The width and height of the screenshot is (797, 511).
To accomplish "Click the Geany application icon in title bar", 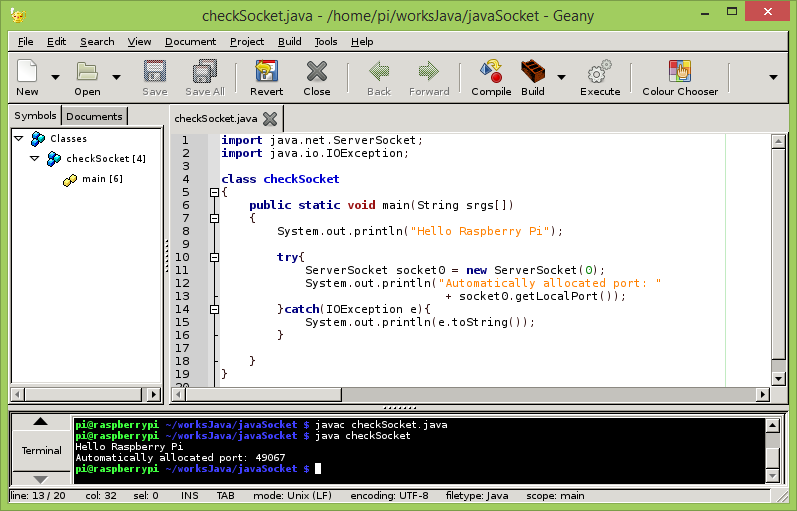I will pos(18,16).
